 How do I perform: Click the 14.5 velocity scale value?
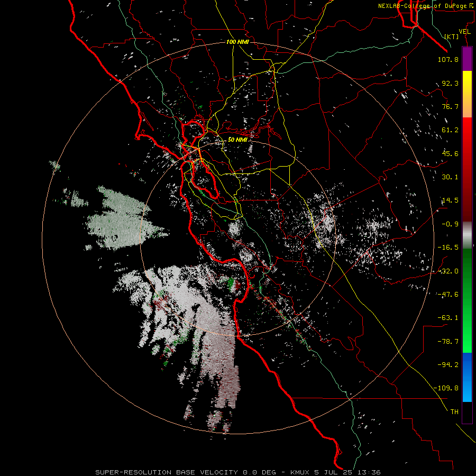(450, 200)
